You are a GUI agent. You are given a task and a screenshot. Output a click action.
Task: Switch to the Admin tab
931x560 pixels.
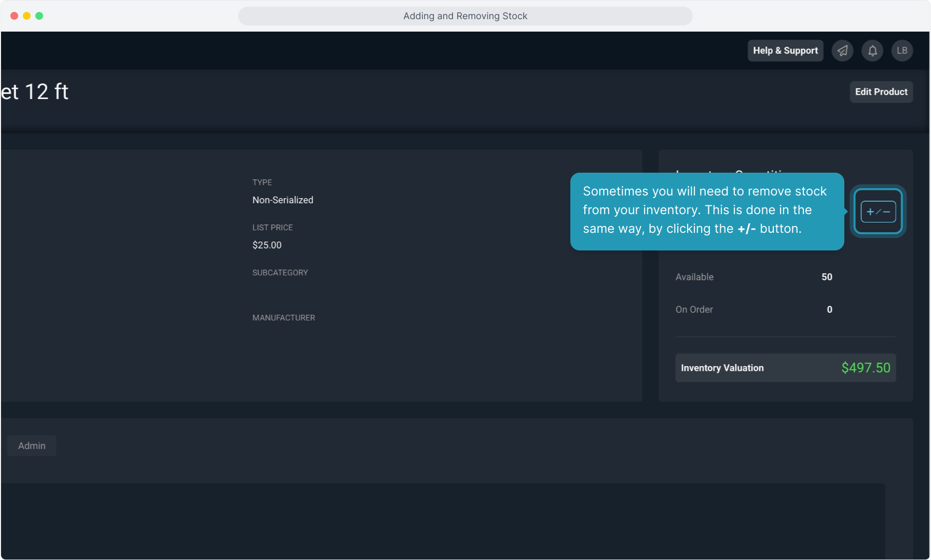32,446
